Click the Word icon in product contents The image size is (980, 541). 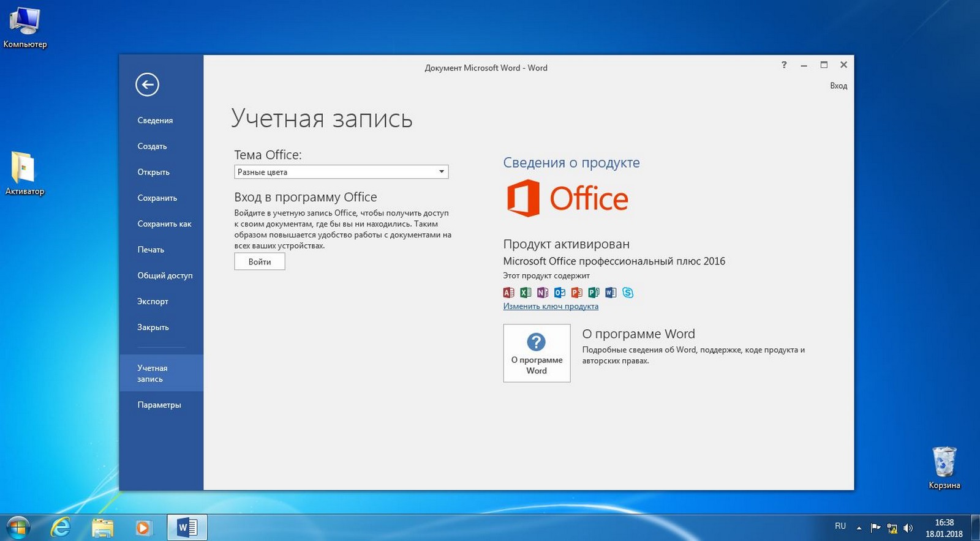point(611,293)
